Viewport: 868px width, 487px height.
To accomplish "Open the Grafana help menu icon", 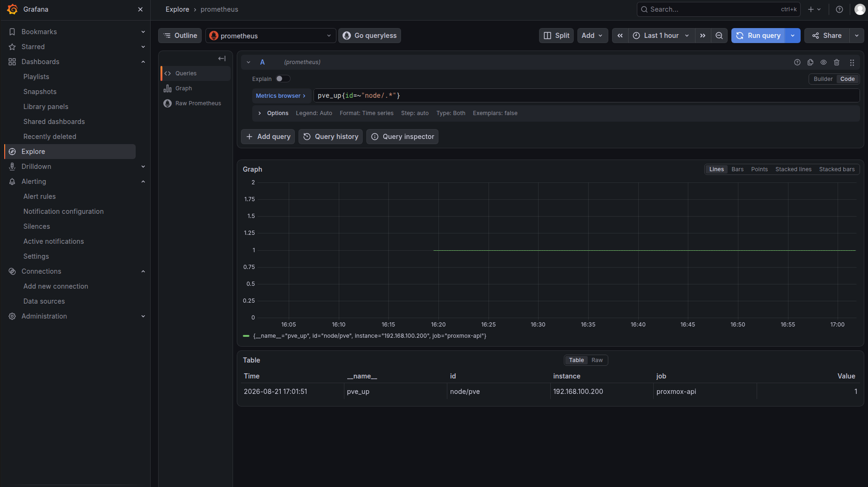I will [839, 9].
